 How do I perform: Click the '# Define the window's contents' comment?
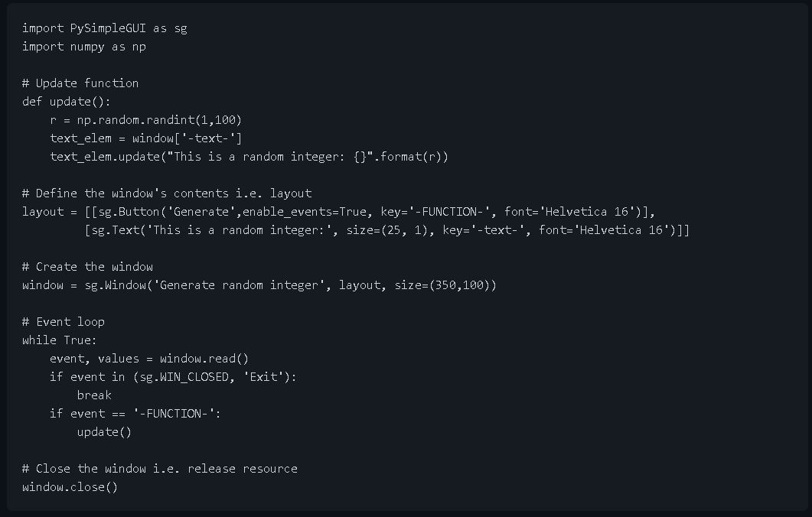coord(167,193)
